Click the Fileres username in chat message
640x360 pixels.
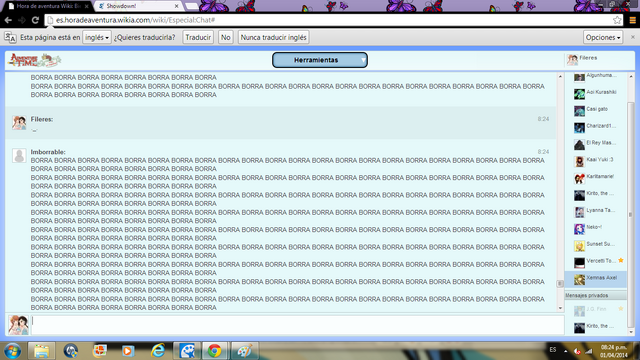[42, 119]
